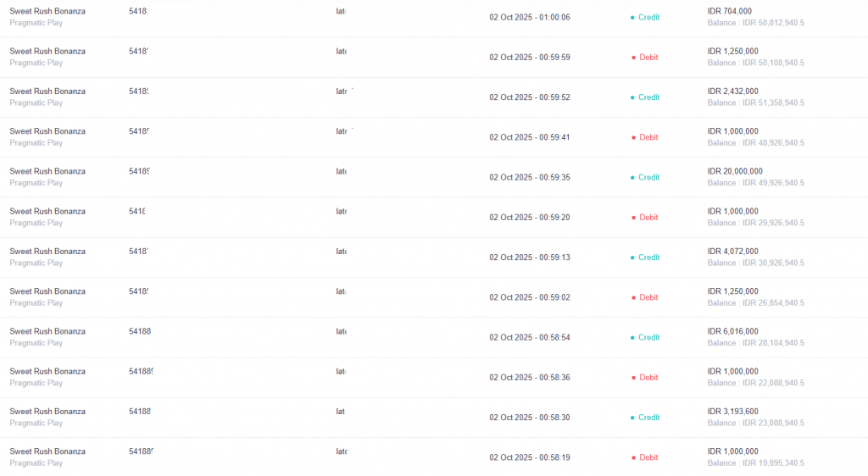Click the timestamp 02 Oct 2025 - 00:59:59
The image size is (868, 476).
[530, 58]
